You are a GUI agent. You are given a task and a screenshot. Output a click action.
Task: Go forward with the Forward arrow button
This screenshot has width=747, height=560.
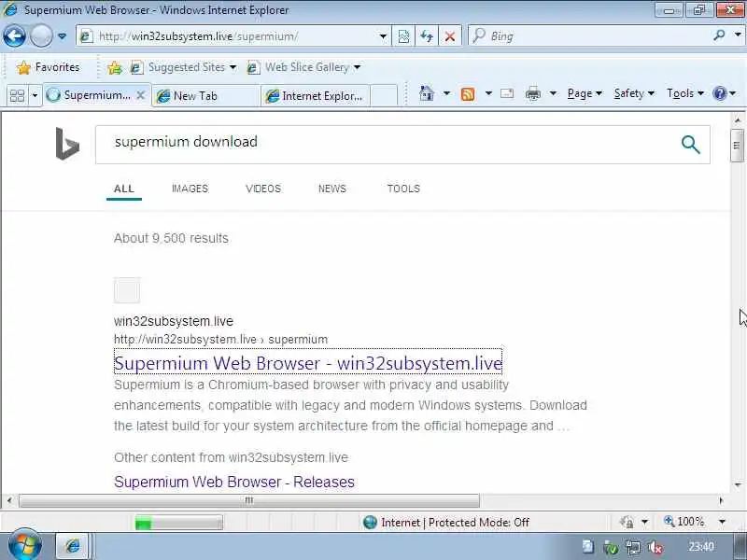(x=41, y=35)
